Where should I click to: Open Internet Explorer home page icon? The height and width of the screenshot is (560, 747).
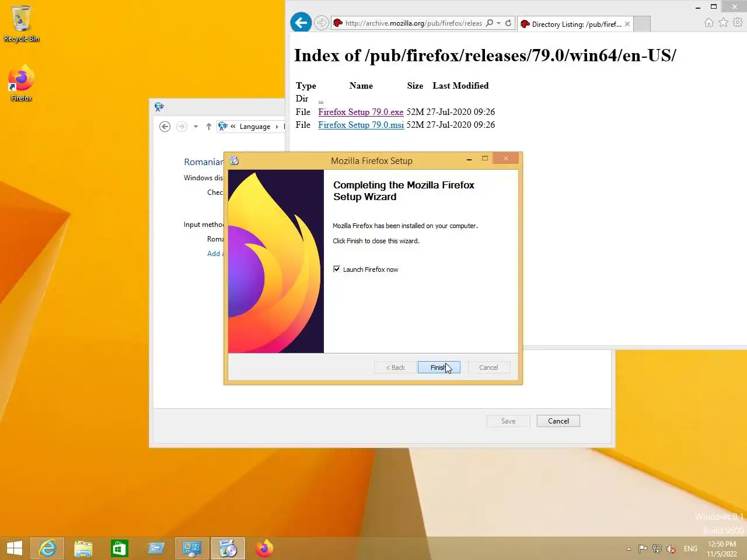point(708,22)
